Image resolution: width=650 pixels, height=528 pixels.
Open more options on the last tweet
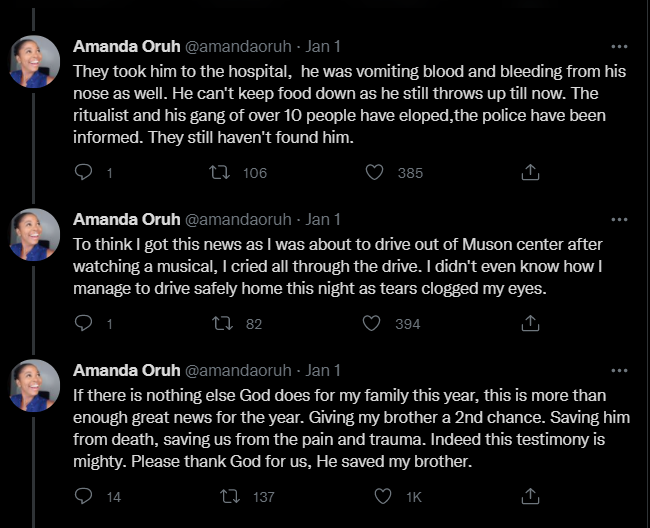click(619, 368)
